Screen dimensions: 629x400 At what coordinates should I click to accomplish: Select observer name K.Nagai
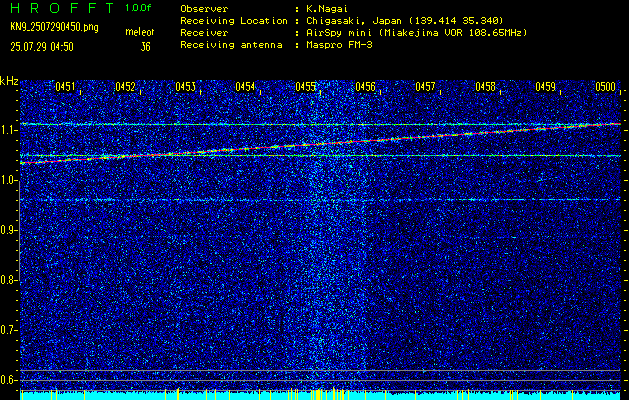tap(327, 9)
